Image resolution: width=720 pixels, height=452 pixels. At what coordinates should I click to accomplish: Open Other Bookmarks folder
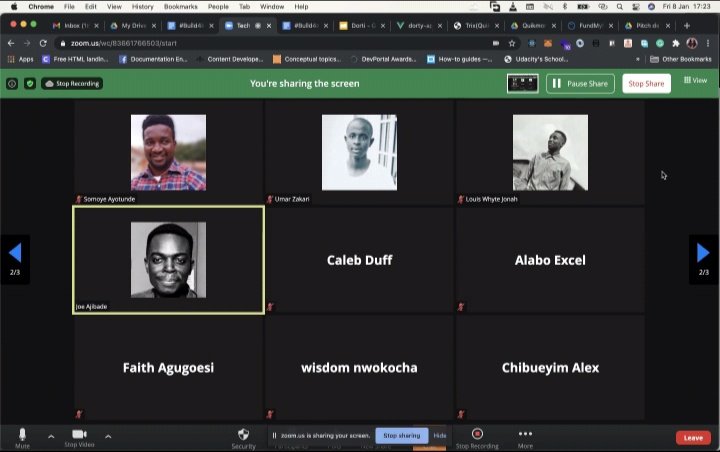[681, 59]
